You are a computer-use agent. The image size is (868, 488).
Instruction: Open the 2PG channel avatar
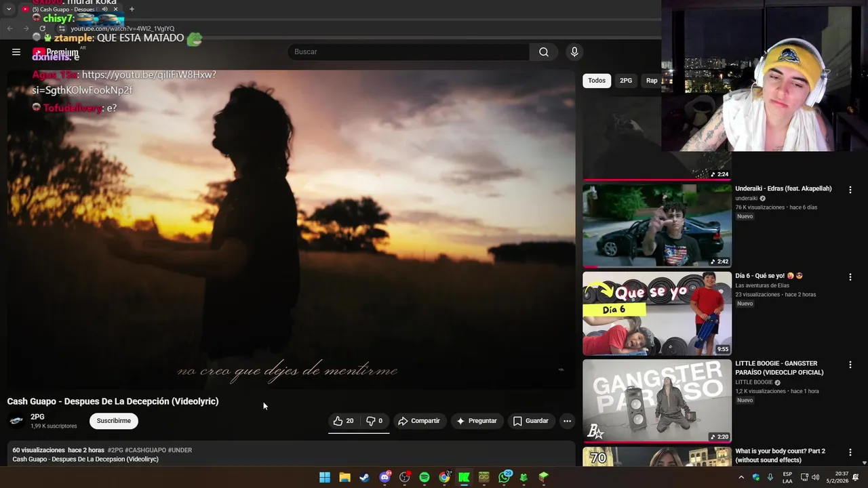tap(16, 421)
